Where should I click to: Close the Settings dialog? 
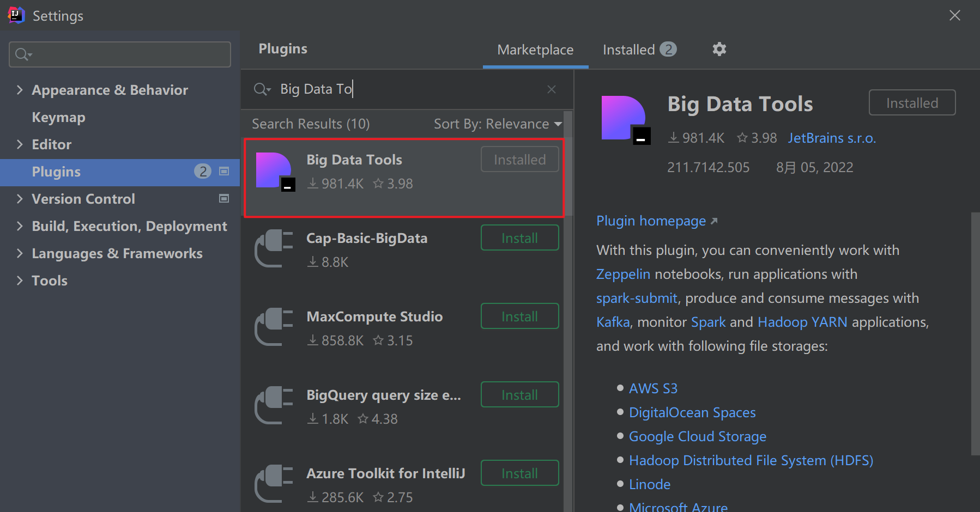coord(955,15)
